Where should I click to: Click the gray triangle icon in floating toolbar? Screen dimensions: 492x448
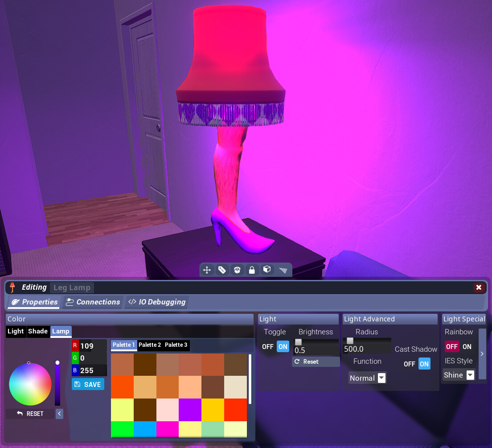point(283,270)
